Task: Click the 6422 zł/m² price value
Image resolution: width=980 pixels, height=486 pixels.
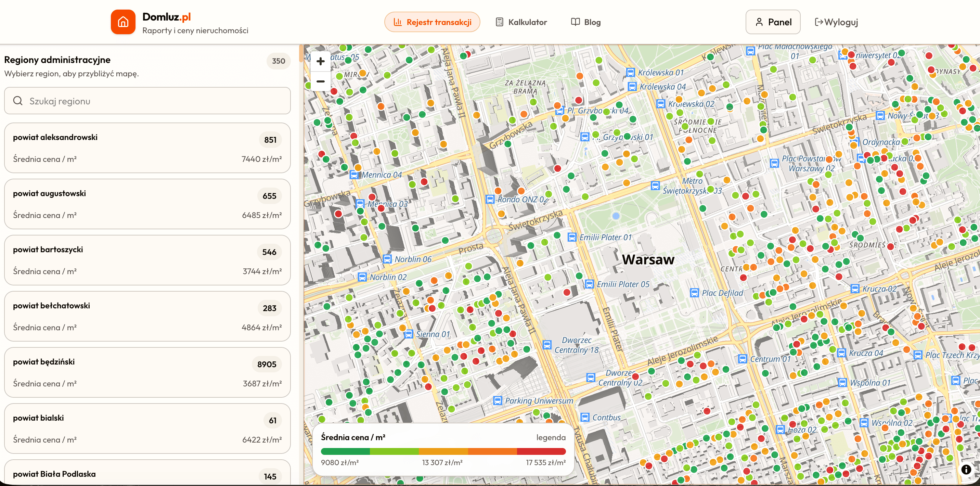Action: (x=262, y=440)
